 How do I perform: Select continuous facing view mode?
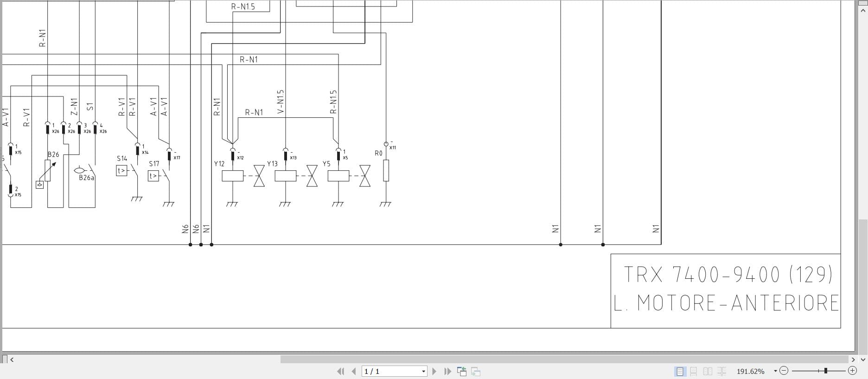point(721,371)
